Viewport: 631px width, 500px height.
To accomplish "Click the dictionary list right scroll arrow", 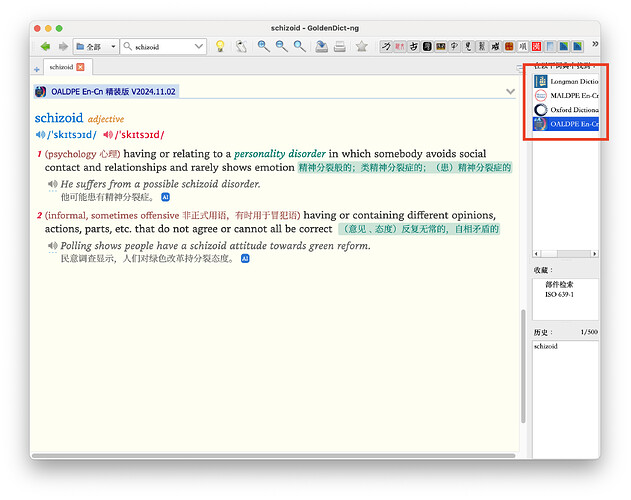I will (x=595, y=254).
